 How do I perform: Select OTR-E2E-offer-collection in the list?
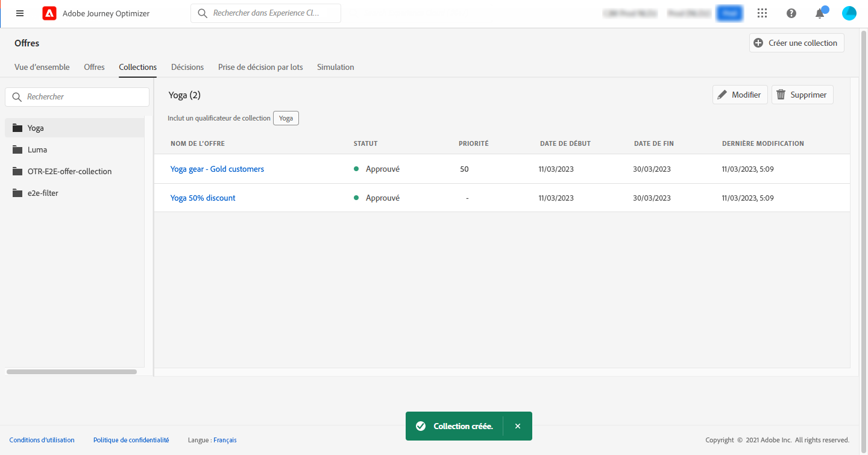(69, 171)
